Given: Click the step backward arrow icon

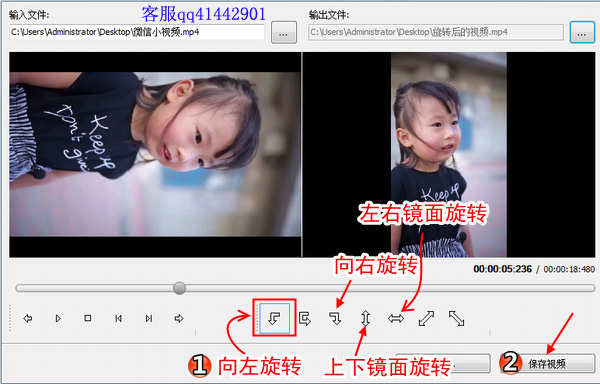Looking at the screenshot, I should (28, 318).
